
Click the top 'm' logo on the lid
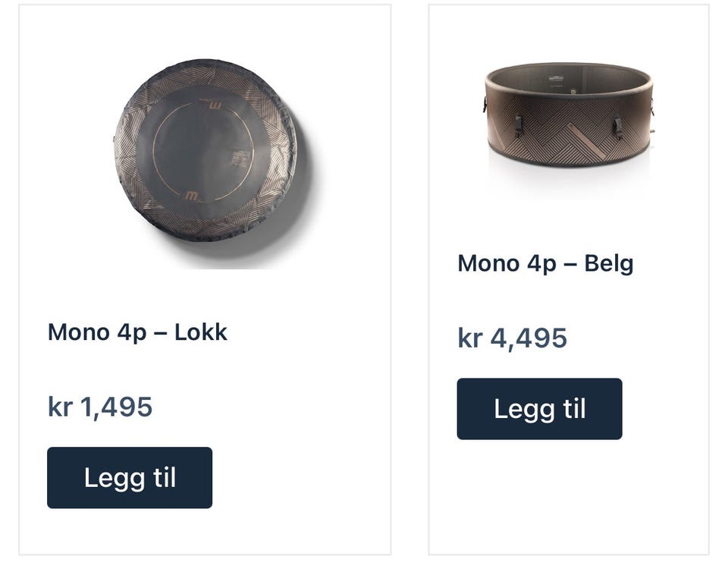tap(214, 105)
